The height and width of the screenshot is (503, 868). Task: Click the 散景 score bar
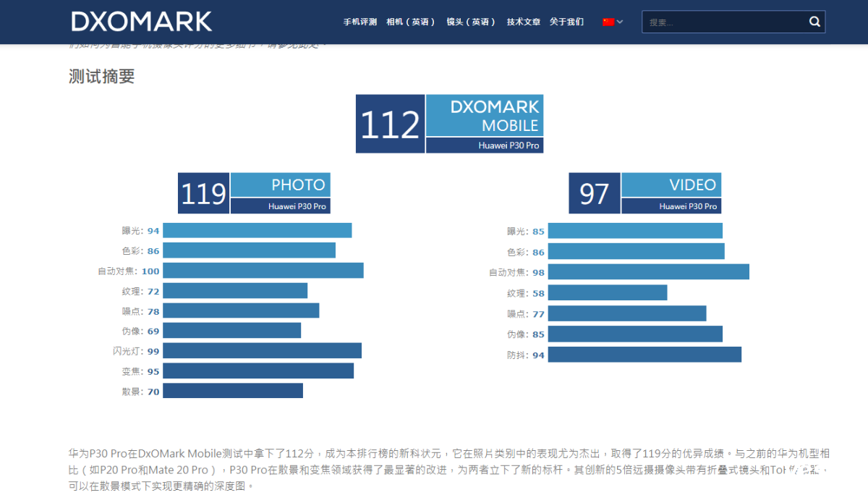pyautogui.click(x=233, y=391)
